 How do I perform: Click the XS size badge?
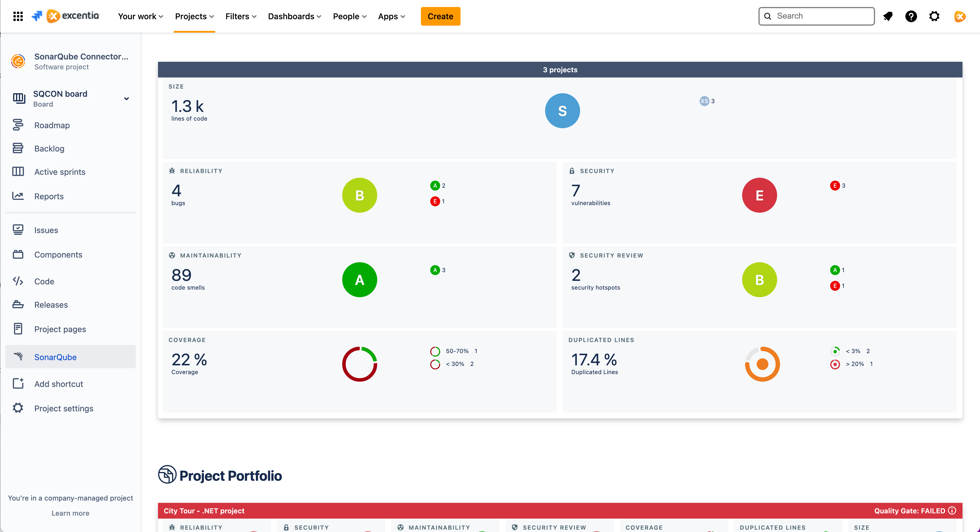704,101
